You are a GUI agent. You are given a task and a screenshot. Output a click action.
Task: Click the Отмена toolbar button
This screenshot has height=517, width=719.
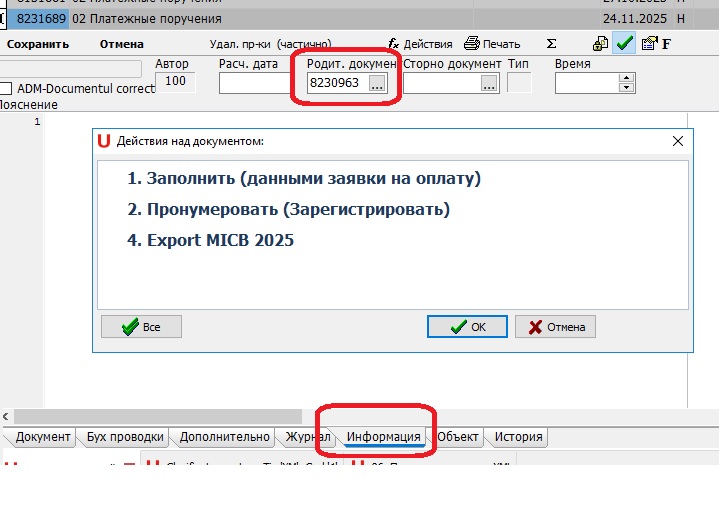(x=122, y=44)
